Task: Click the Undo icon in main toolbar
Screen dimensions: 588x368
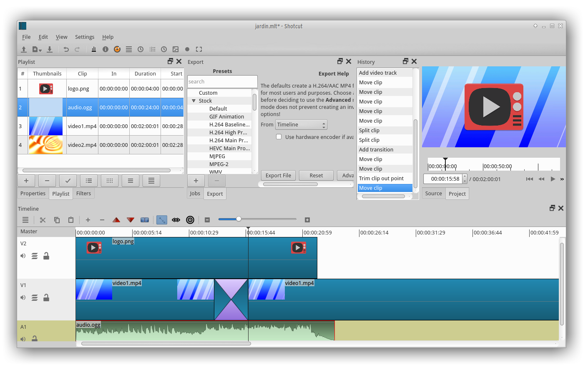Action: pos(66,49)
